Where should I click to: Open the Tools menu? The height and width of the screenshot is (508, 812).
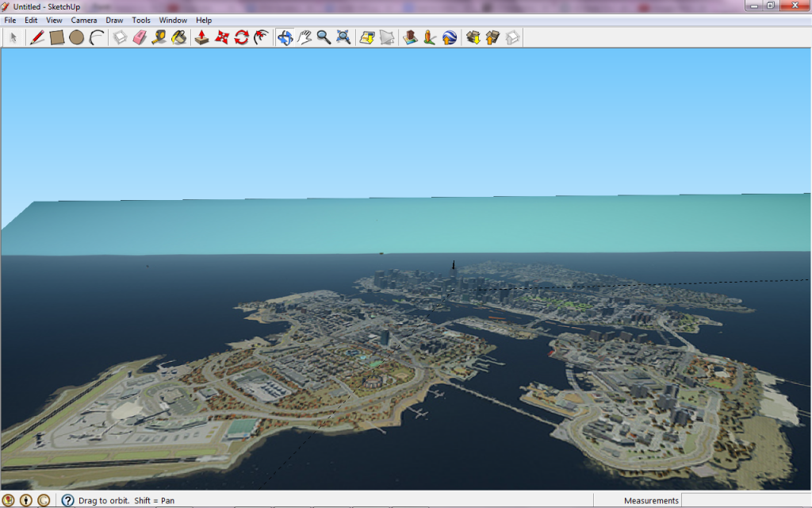141,20
